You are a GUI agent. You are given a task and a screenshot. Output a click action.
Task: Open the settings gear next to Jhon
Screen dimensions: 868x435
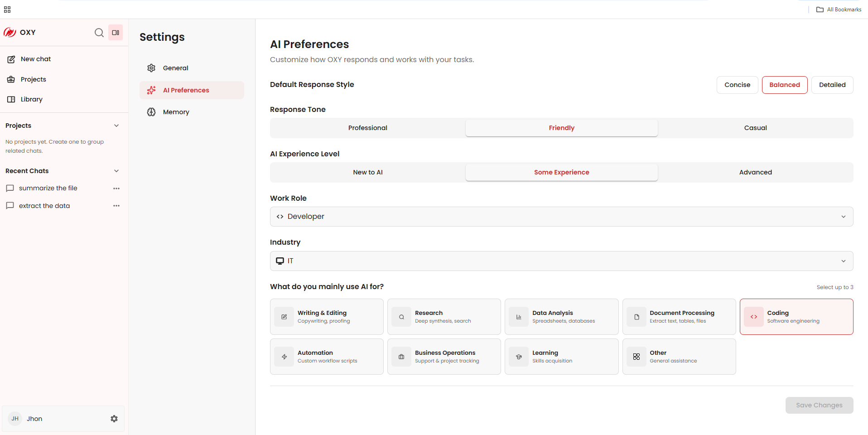point(114,419)
